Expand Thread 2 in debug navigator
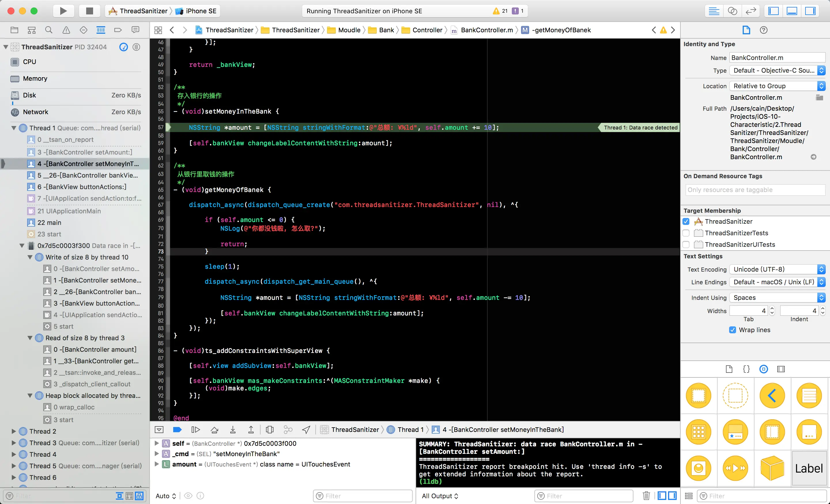This screenshot has width=830, height=504. click(14, 431)
